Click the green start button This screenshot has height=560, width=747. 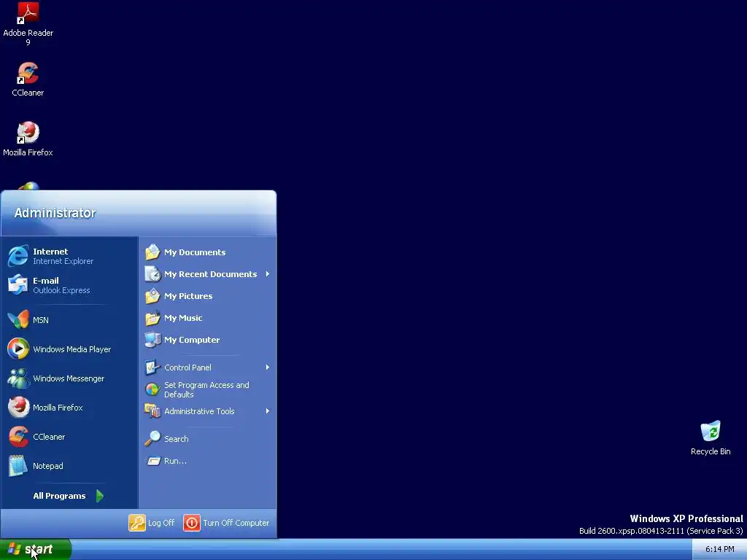click(x=35, y=549)
